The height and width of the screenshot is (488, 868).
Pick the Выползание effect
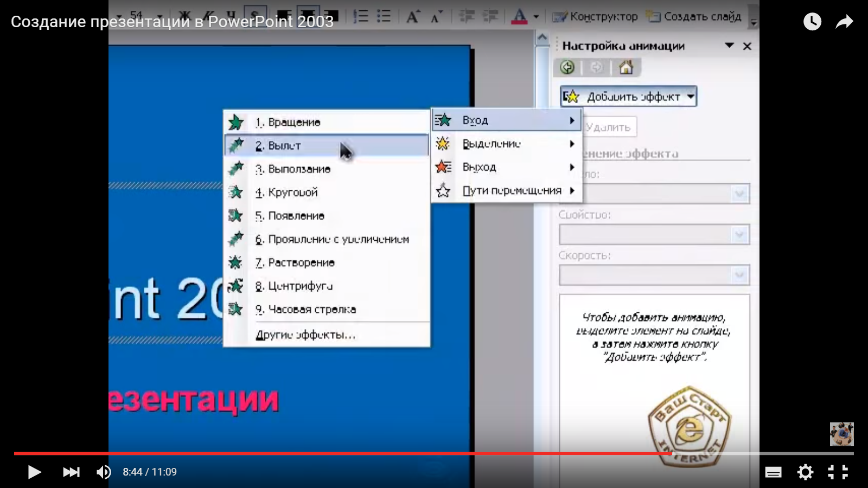(327, 169)
